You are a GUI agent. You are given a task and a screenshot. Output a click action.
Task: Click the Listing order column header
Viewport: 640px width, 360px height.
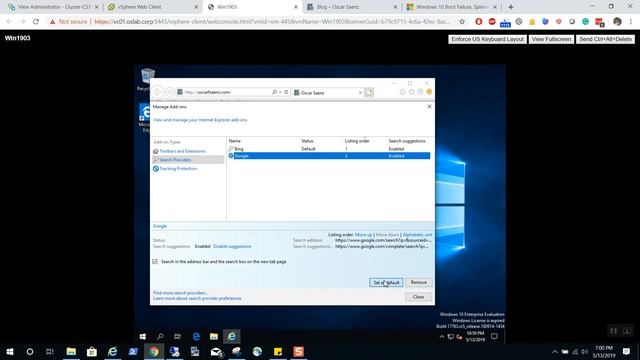[357, 141]
